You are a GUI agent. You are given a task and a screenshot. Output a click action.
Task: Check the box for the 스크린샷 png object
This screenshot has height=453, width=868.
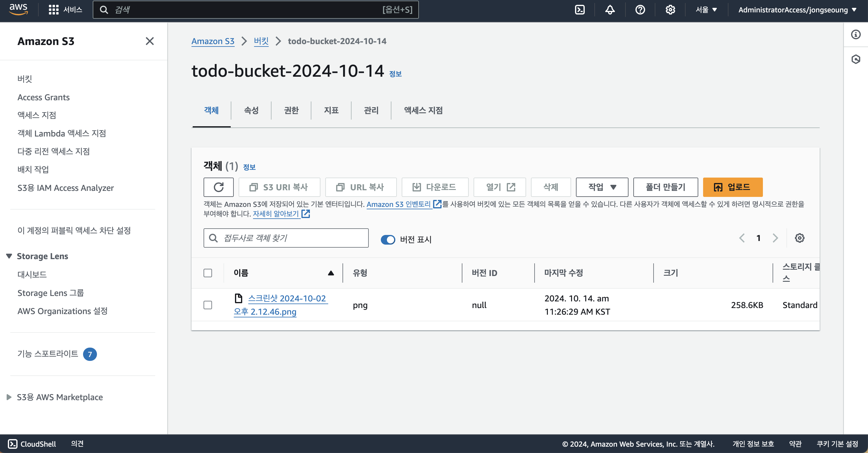tap(208, 305)
